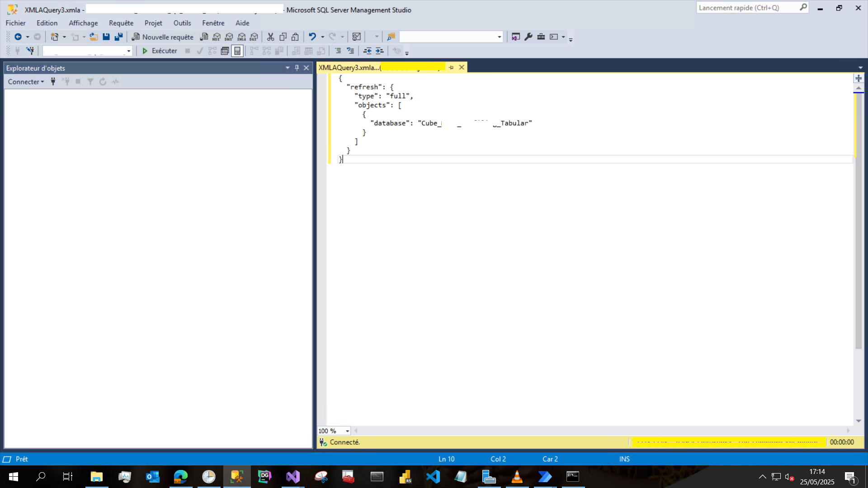This screenshot has height=488, width=868.
Task: Click the open file folder icon
Action: (x=94, y=37)
